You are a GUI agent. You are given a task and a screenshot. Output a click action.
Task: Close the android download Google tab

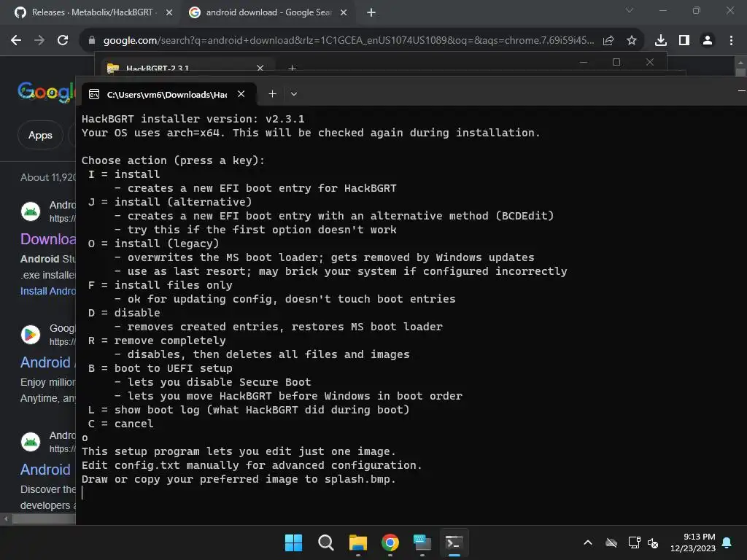point(344,12)
